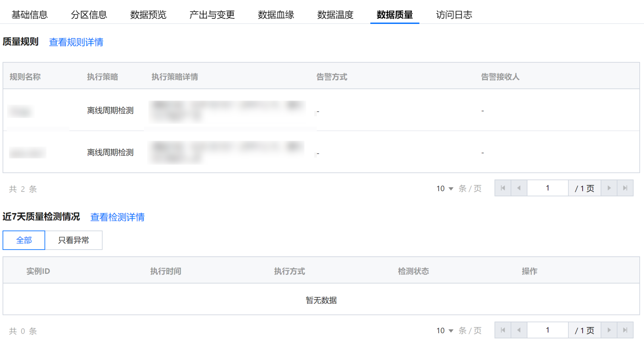
Task: Click previous page arrow for quality rules
Action: pyautogui.click(x=519, y=188)
